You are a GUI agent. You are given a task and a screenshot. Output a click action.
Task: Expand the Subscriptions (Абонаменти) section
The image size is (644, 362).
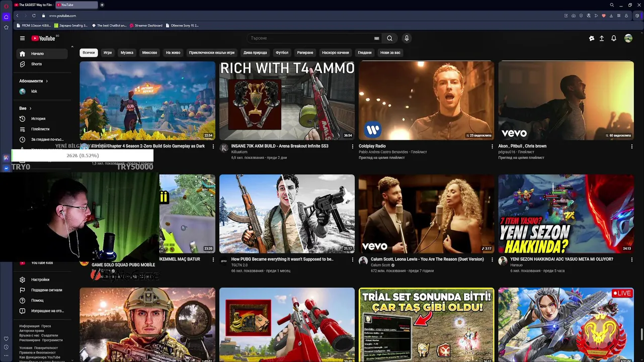click(x=34, y=81)
